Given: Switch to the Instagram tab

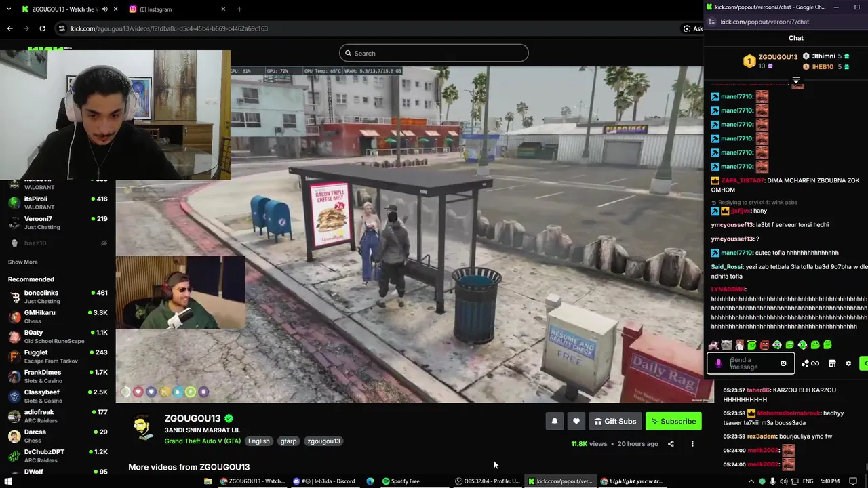Looking at the screenshot, I should (176, 9).
